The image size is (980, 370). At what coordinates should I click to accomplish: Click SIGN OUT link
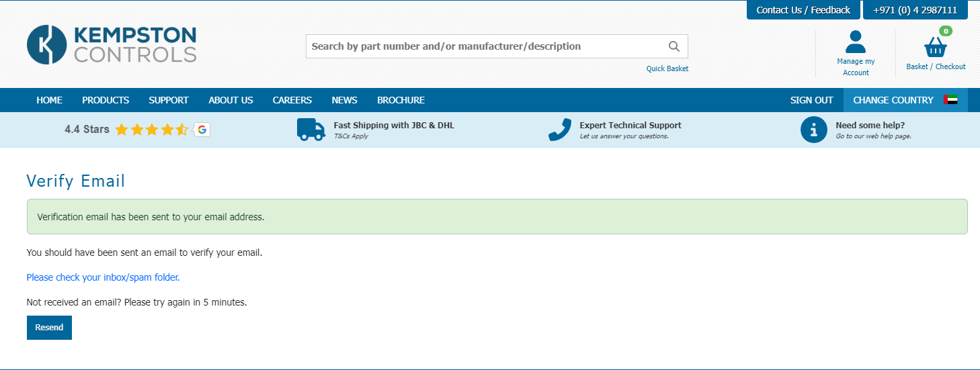pyautogui.click(x=812, y=100)
